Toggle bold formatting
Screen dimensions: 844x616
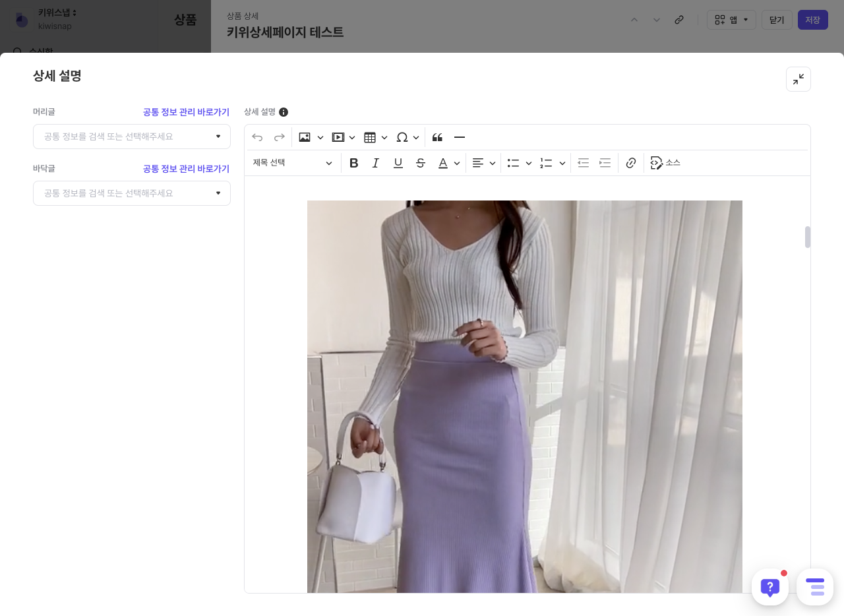click(x=354, y=163)
